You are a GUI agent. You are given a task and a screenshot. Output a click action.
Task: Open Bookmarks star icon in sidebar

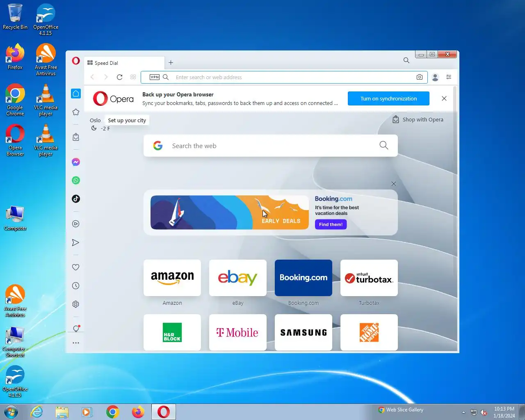pyautogui.click(x=76, y=112)
